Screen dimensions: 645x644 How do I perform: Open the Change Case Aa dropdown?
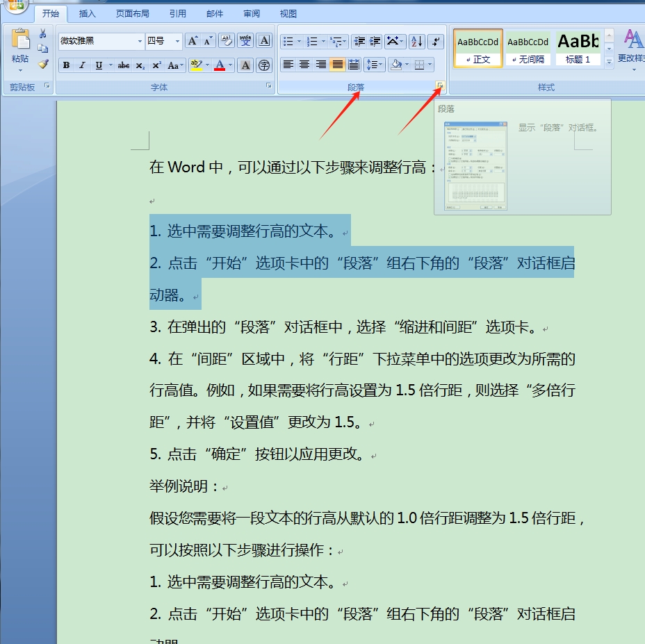176,65
